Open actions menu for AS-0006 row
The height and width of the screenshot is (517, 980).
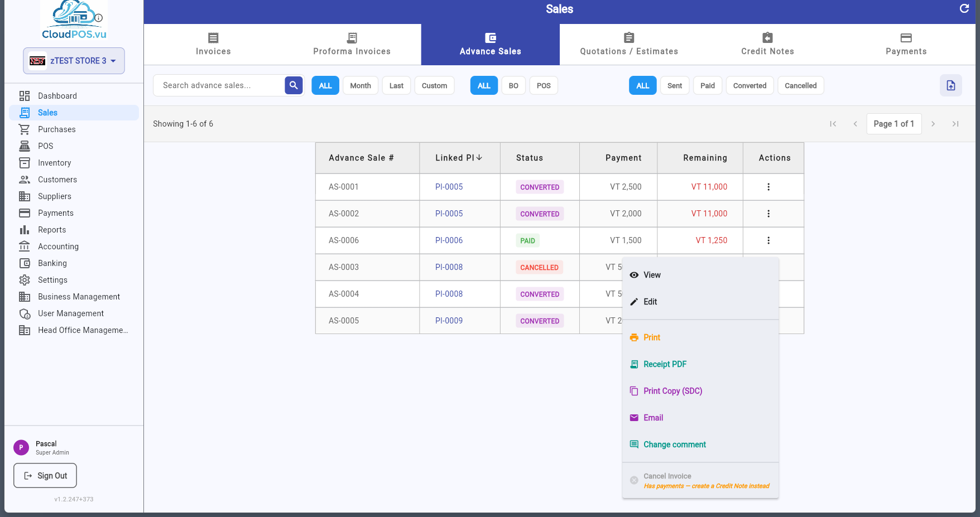pyautogui.click(x=768, y=240)
